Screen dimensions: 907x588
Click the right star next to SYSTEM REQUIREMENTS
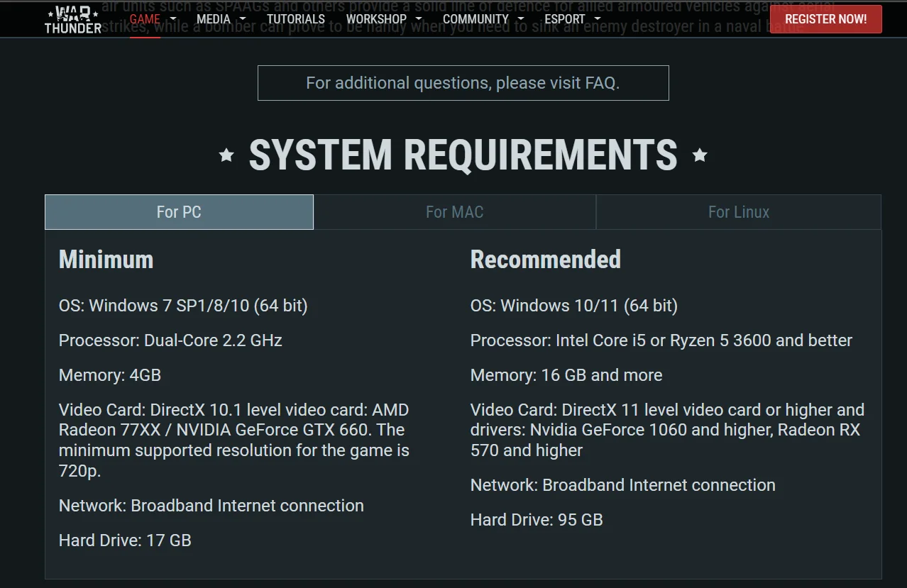[x=700, y=155]
